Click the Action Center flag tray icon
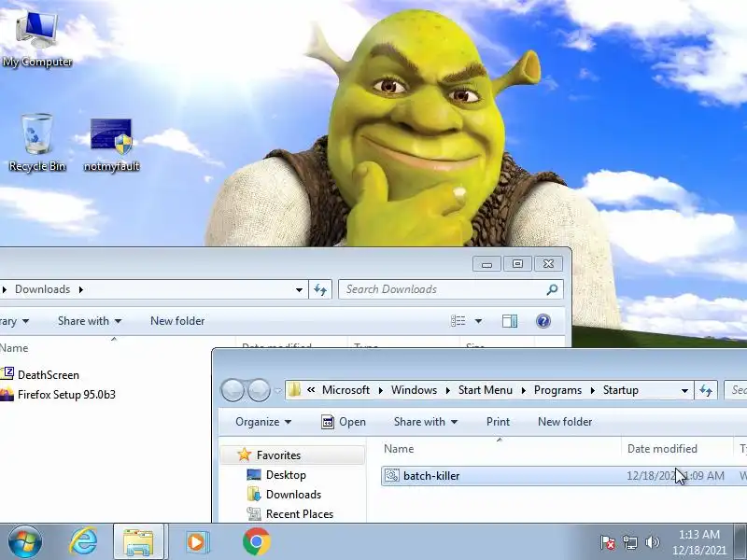The image size is (747, 560). tap(608, 542)
